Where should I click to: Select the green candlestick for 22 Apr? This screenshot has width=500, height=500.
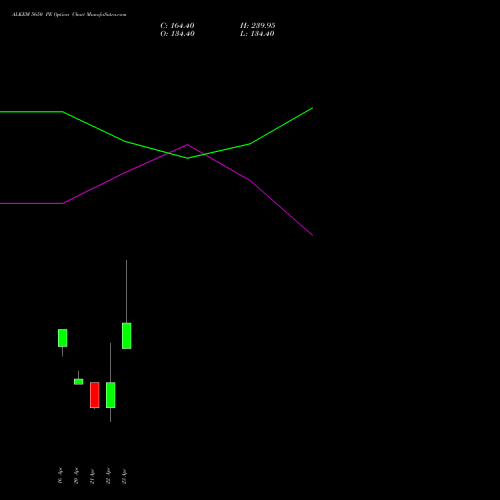tap(111, 395)
